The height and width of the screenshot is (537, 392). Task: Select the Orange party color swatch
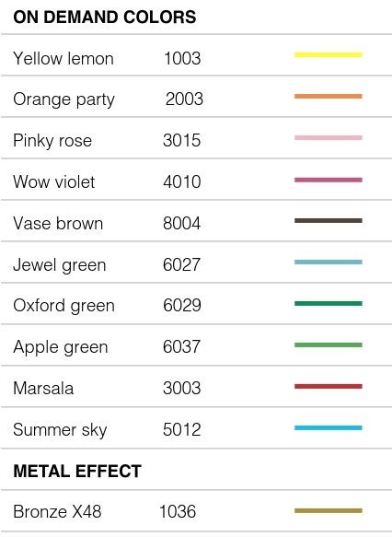pyautogui.click(x=328, y=96)
